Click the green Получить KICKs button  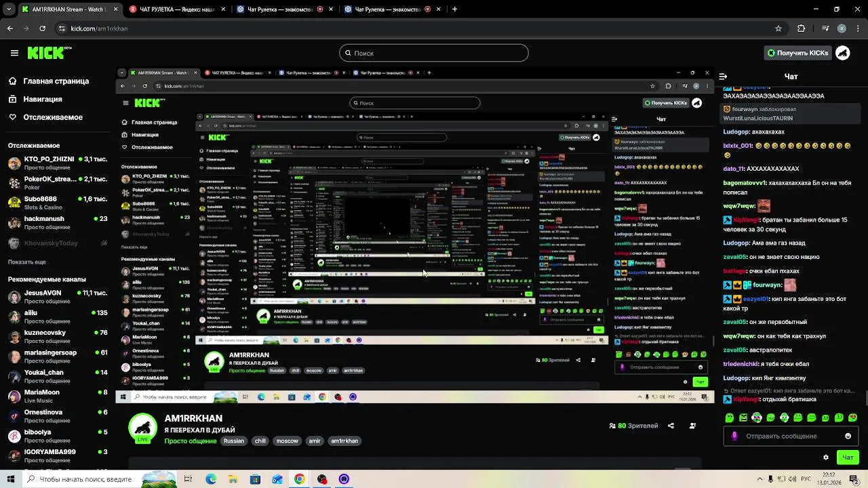pyautogui.click(x=797, y=53)
